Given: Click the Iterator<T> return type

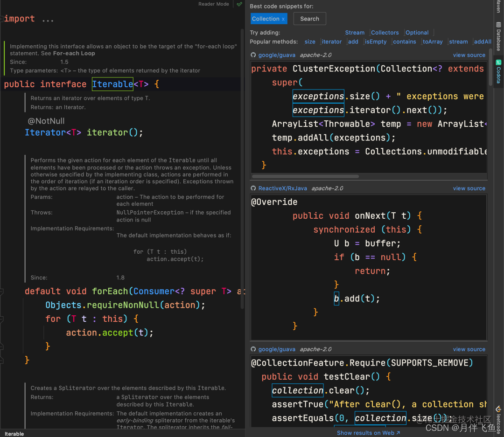Looking at the screenshot, I should (x=53, y=132).
